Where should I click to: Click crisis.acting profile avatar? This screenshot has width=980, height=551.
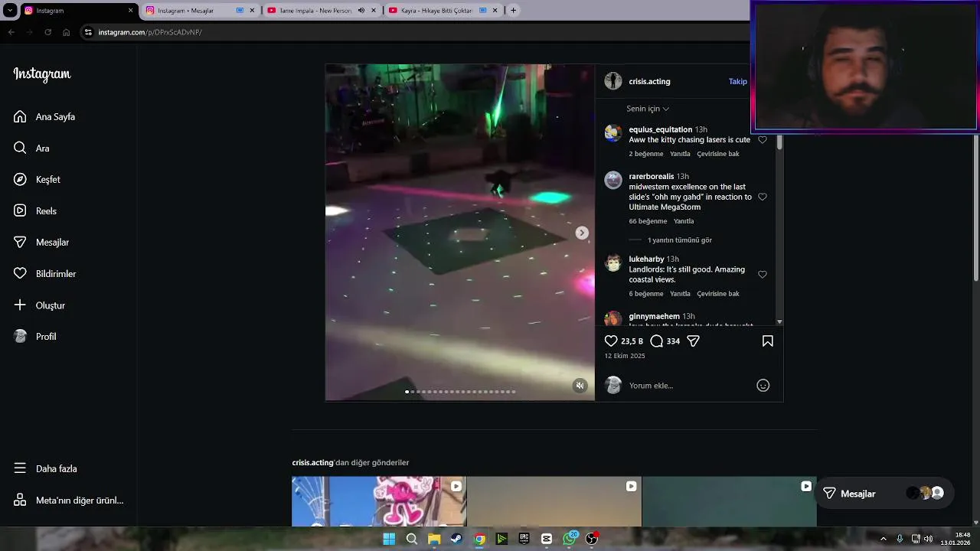pos(613,81)
